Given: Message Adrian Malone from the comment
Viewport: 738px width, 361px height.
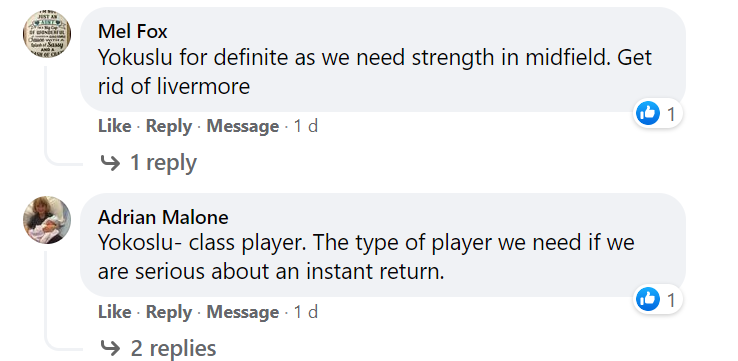Looking at the screenshot, I should click(x=243, y=312).
